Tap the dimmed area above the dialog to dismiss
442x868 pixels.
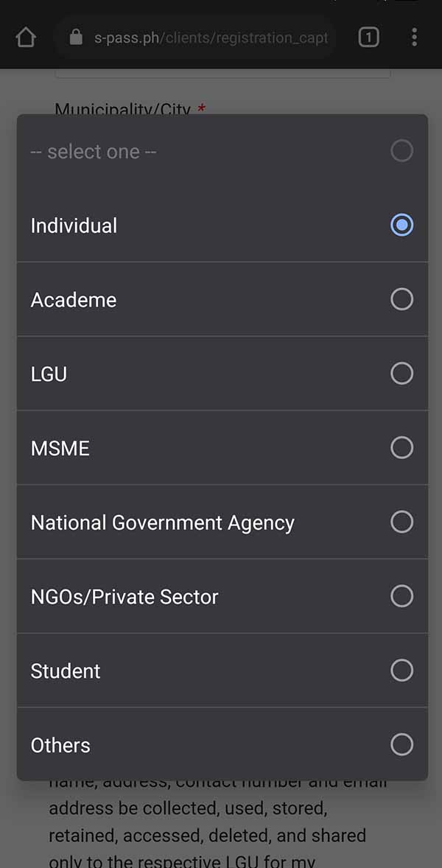click(221, 88)
